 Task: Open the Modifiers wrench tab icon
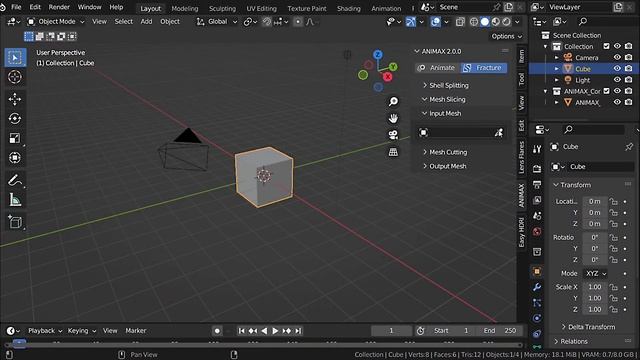[x=537, y=287]
